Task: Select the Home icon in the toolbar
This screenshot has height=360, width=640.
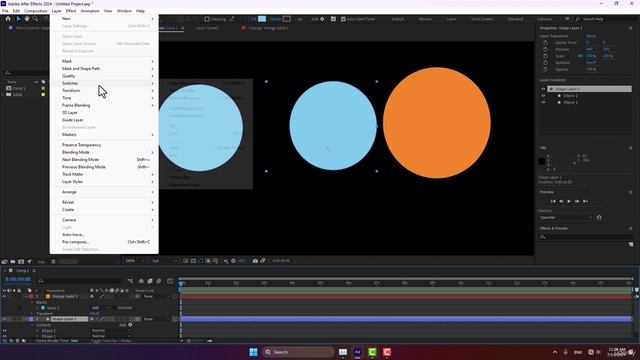Action: click(8, 19)
